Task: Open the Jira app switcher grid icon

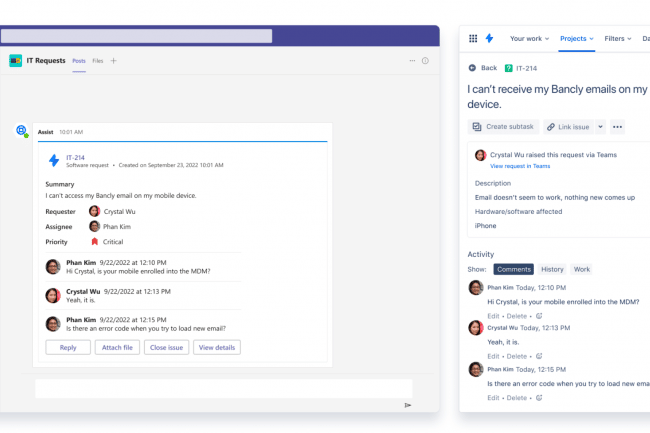Action: click(x=473, y=39)
